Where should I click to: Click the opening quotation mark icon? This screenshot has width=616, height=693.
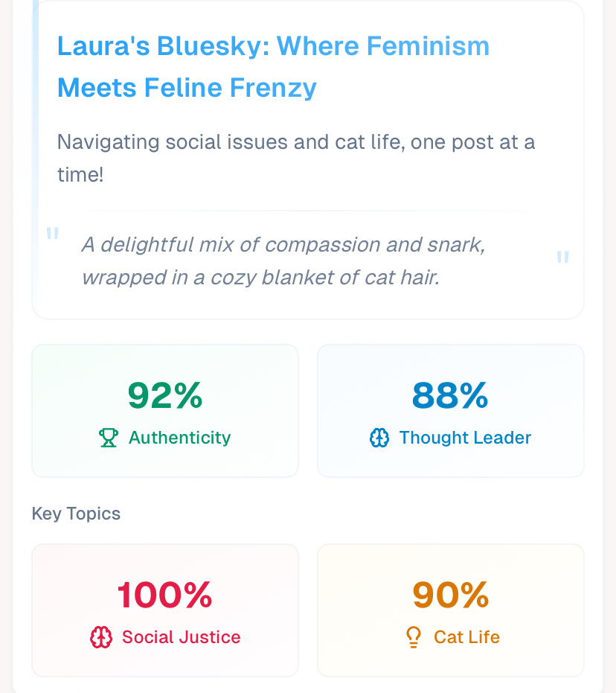tap(52, 234)
